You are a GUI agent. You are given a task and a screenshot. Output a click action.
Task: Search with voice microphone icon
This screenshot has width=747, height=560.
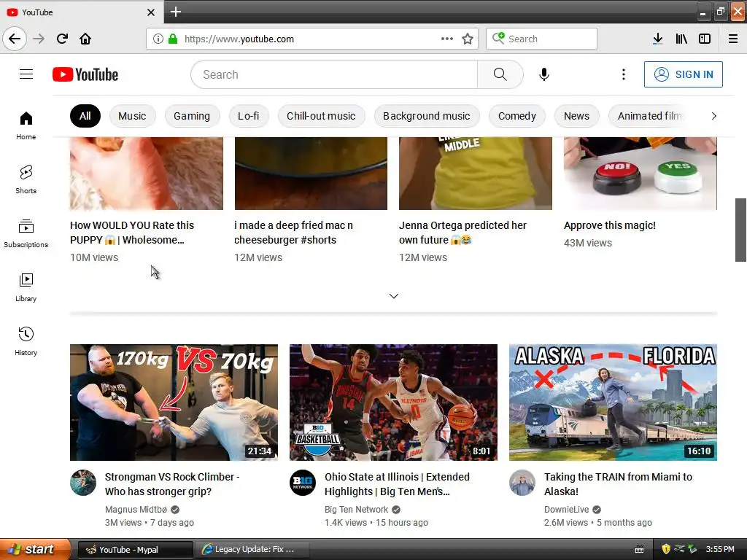544,74
